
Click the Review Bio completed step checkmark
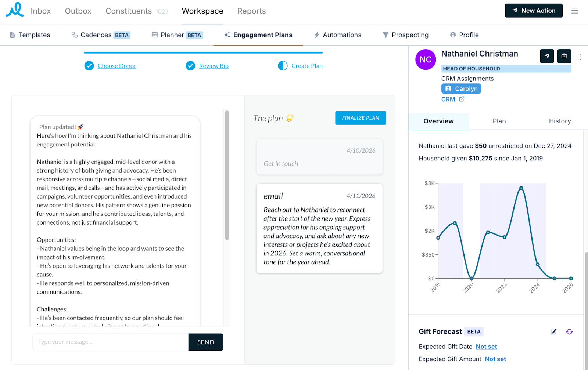tap(190, 66)
